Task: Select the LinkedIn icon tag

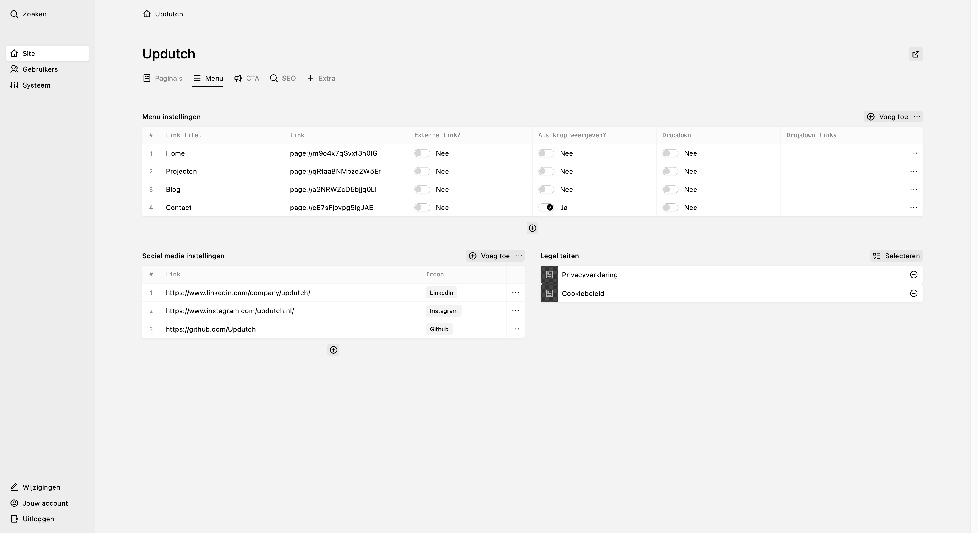Action: [x=442, y=293]
